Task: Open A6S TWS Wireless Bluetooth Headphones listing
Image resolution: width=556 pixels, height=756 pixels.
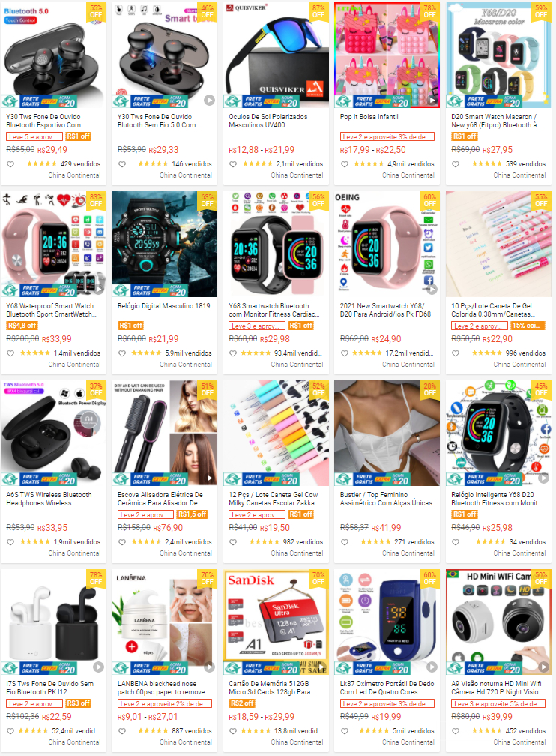Action: click(x=49, y=499)
